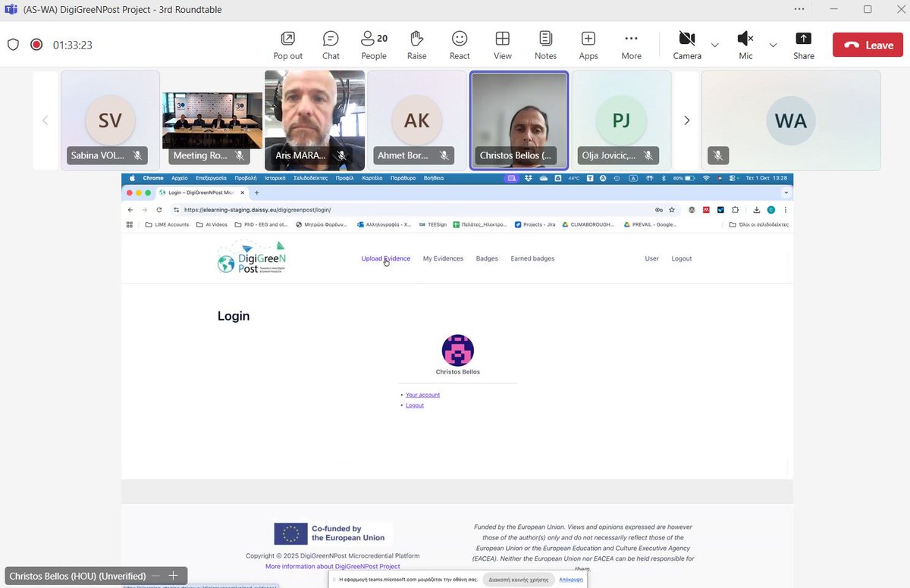Image resolution: width=910 pixels, height=588 pixels.
Task: Click Chrome downloads icon
Action: click(757, 210)
